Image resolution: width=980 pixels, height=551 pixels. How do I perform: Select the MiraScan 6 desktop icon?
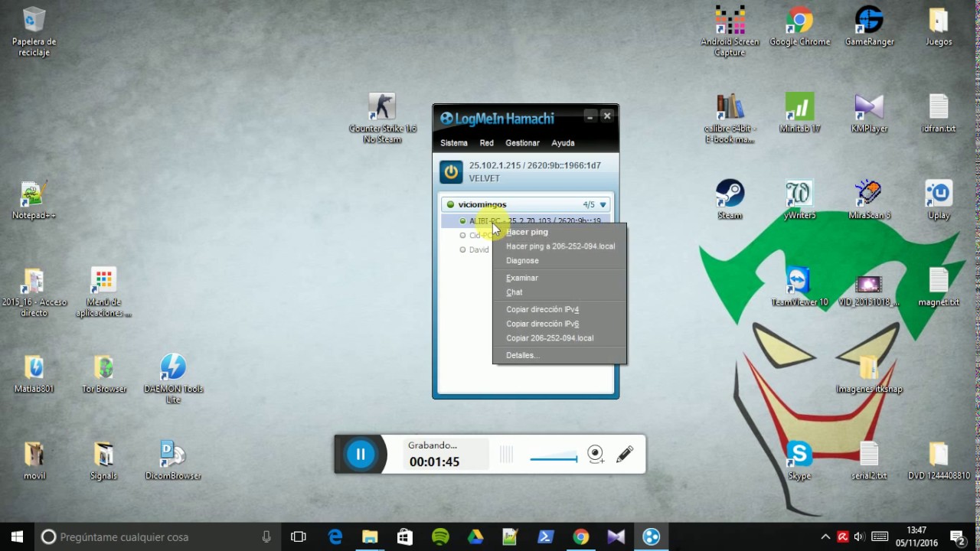(x=869, y=200)
